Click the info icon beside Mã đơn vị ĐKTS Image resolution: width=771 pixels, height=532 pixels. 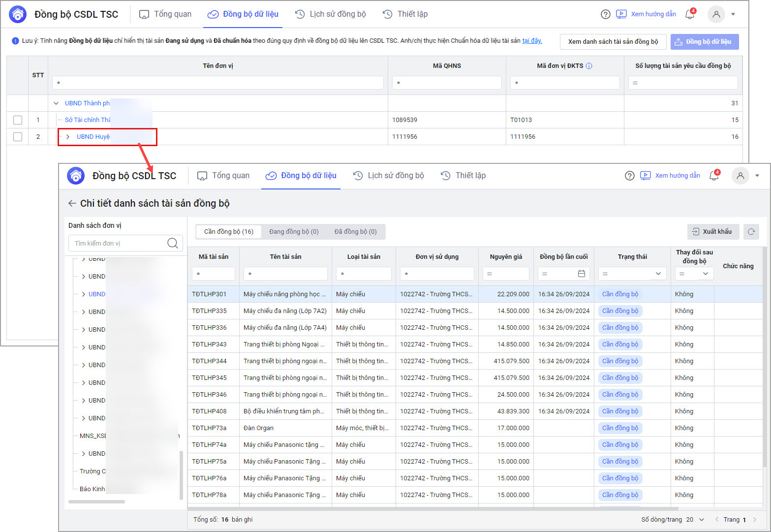[x=589, y=66]
